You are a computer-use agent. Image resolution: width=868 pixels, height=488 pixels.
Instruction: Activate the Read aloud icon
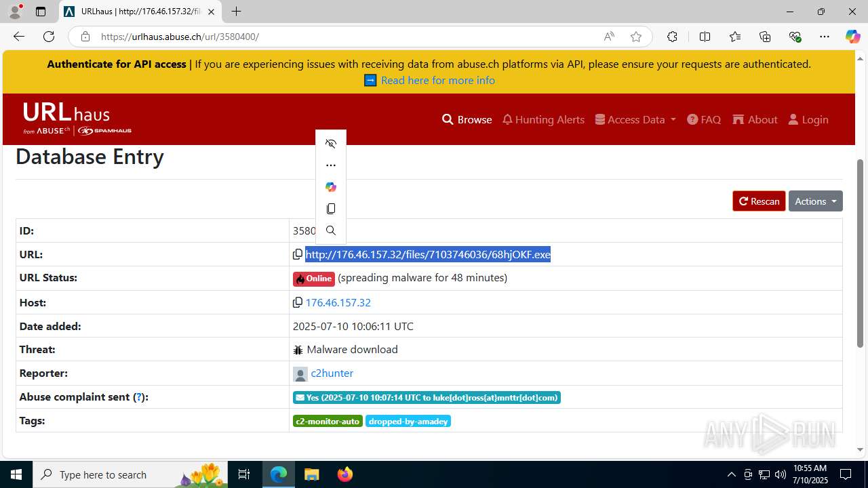point(609,37)
